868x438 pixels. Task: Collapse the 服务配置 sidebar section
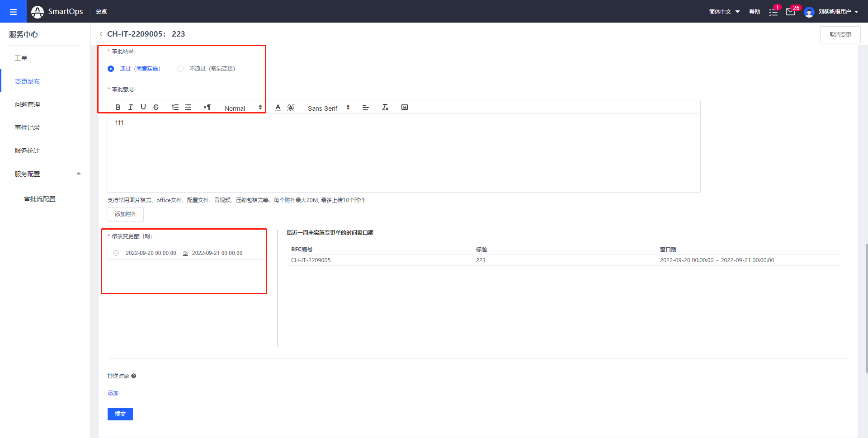click(79, 174)
